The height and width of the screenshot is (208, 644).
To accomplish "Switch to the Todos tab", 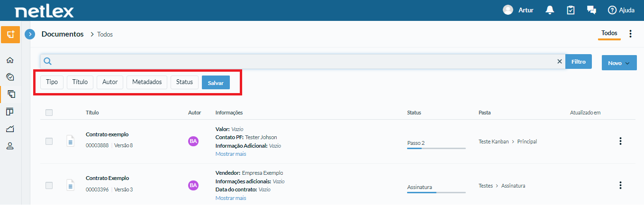I will [x=609, y=33].
